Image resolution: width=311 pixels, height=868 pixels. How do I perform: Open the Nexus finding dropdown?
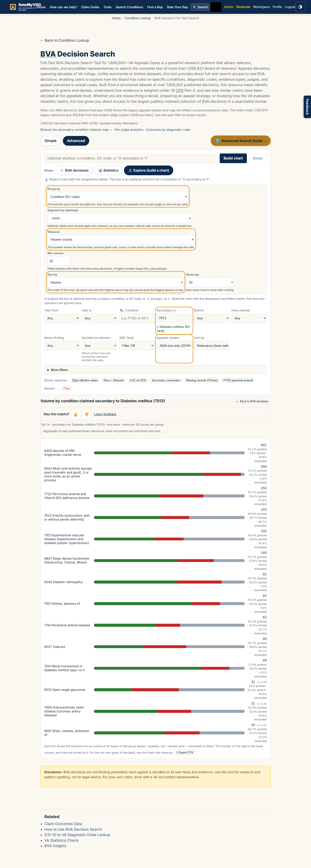click(62, 346)
